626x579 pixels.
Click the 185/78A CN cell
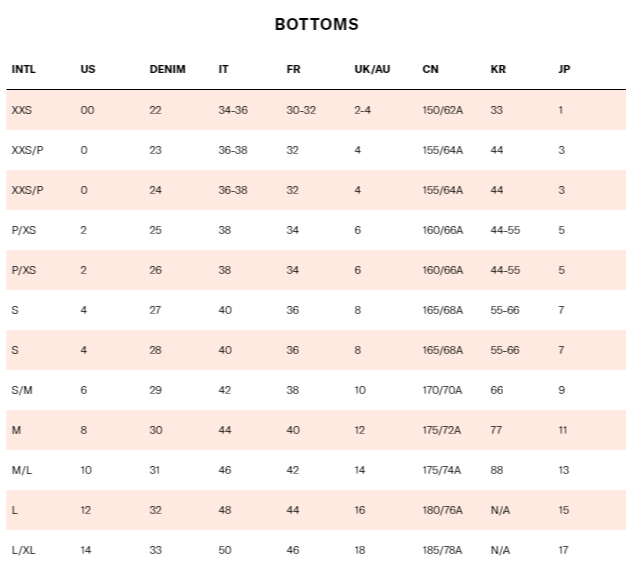click(442, 550)
